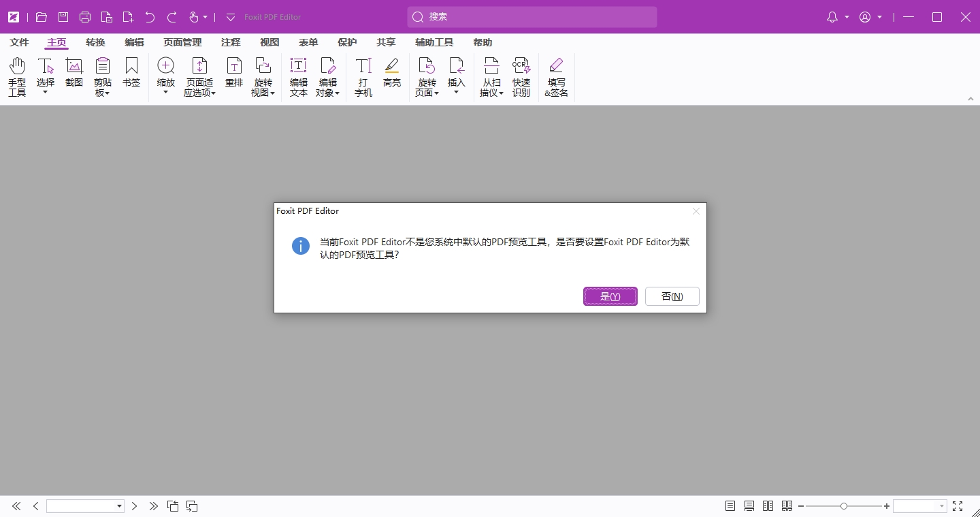Activate the Snapshot (截图) tool

pos(74,73)
